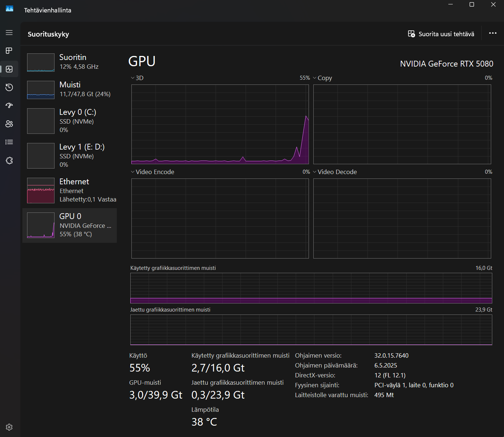Open the App history page icon

click(9, 87)
